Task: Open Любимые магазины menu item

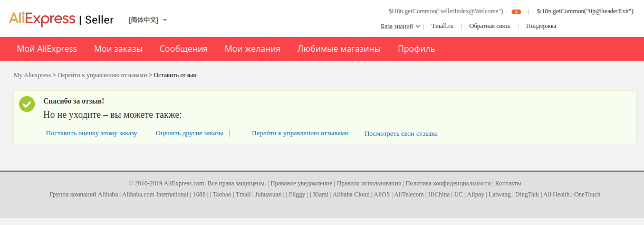Action: pos(339,49)
